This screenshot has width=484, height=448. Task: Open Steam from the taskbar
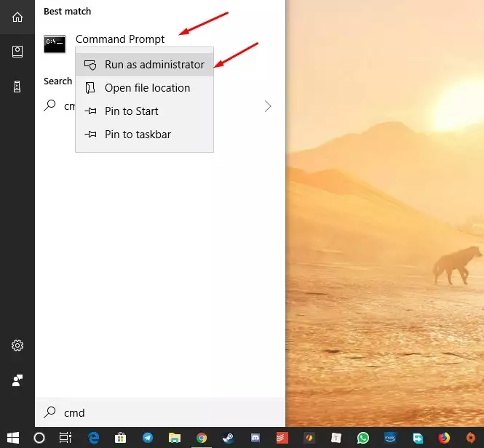point(229,438)
